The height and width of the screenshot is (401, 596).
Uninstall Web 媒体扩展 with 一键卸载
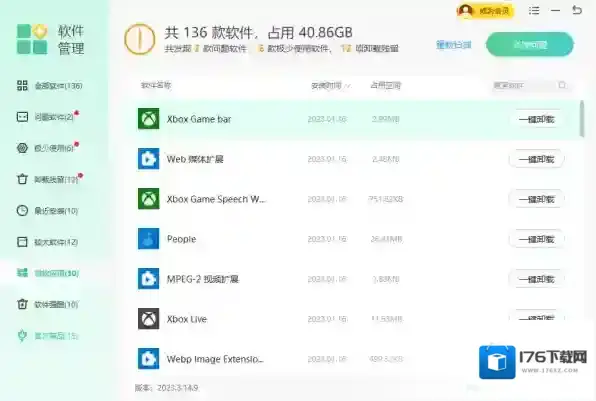coord(536,159)
